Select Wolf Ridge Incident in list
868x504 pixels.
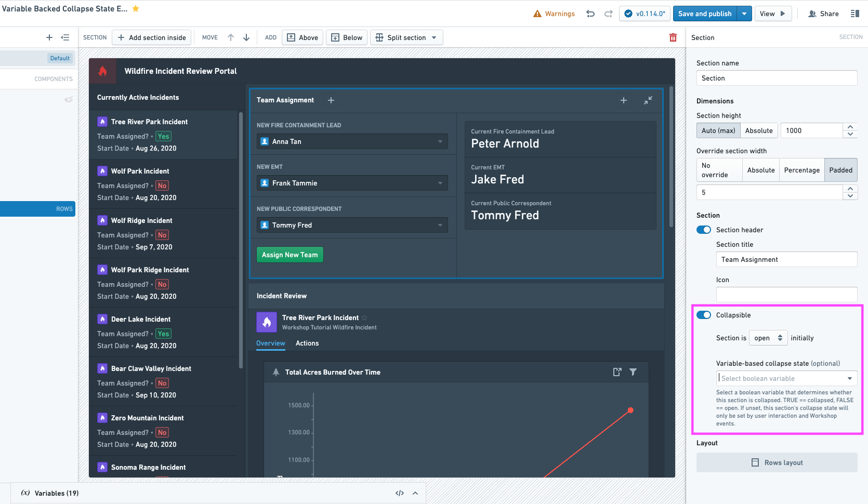(163, 233)
